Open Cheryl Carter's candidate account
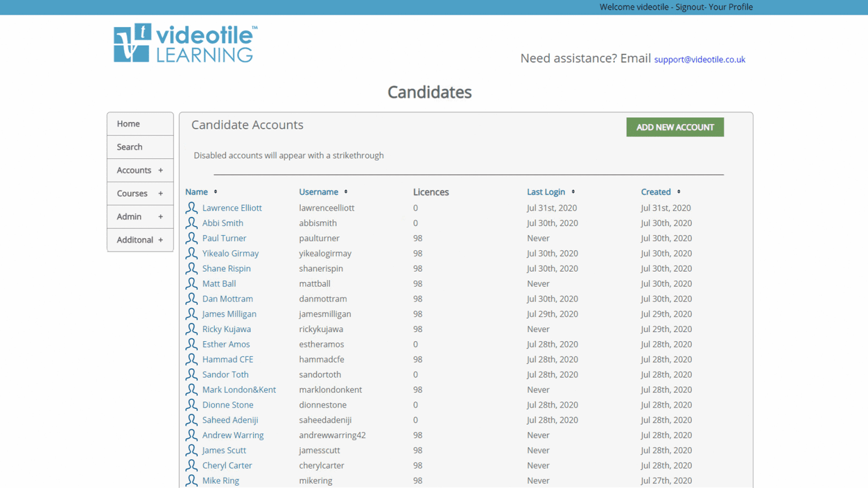The height and width of the screenshot is (488, 868). pyautogui.click(x=227, y=465)
